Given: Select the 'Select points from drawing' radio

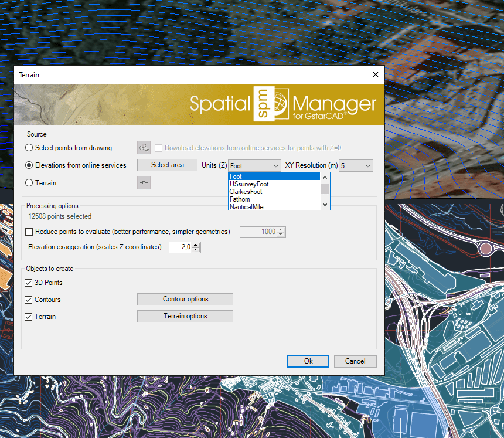Looking at the screenshot, I should (x=29, y=148).
